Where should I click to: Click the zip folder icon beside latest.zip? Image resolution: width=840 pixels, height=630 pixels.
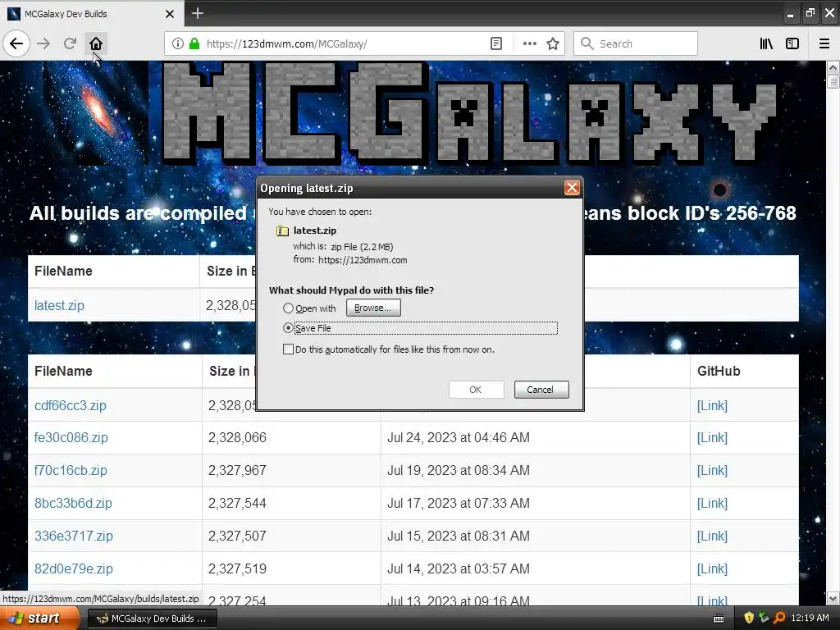pos(282,231)
